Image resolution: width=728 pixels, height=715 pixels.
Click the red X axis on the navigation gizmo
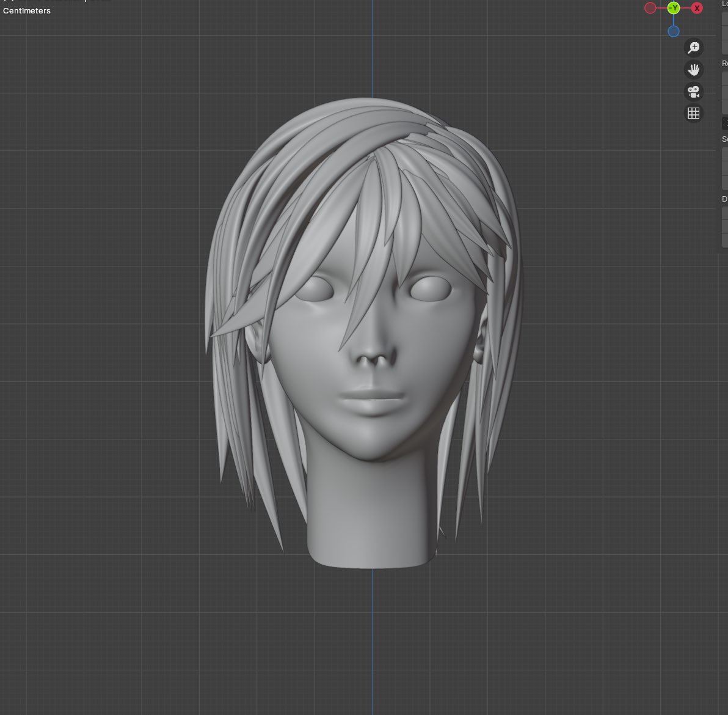(697, 8)
